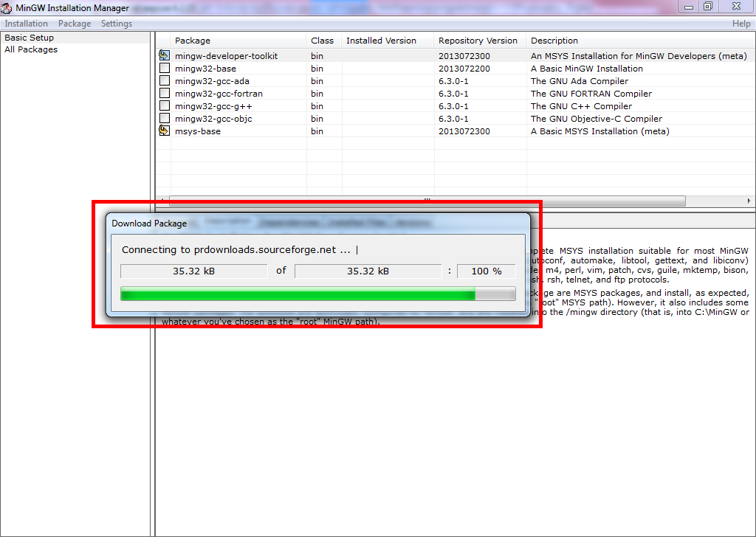Click the msys-base package marked icon

[x=164, y=131]
